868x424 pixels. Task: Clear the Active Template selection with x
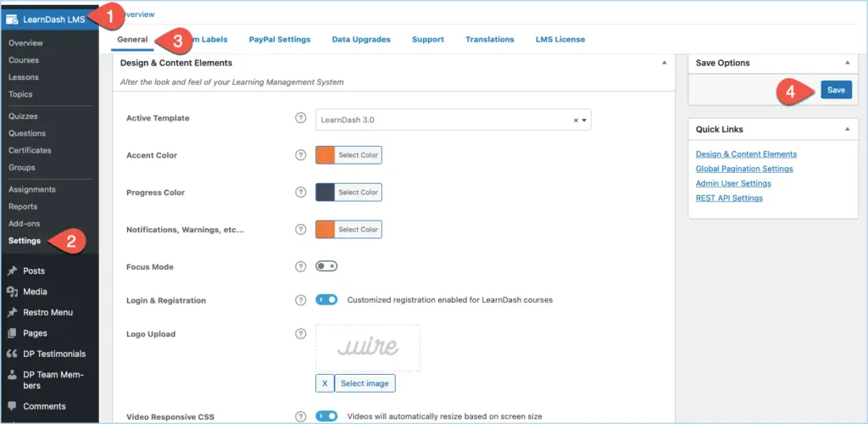576,120
